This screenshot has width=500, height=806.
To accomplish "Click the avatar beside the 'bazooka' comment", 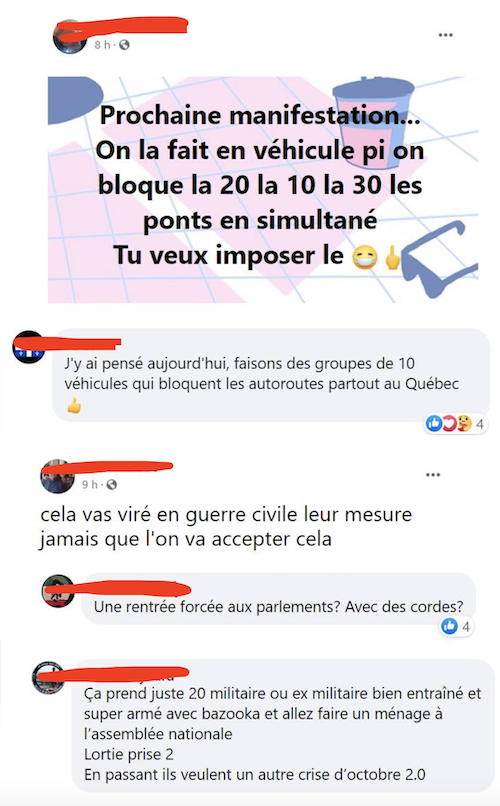I will 49,677.
